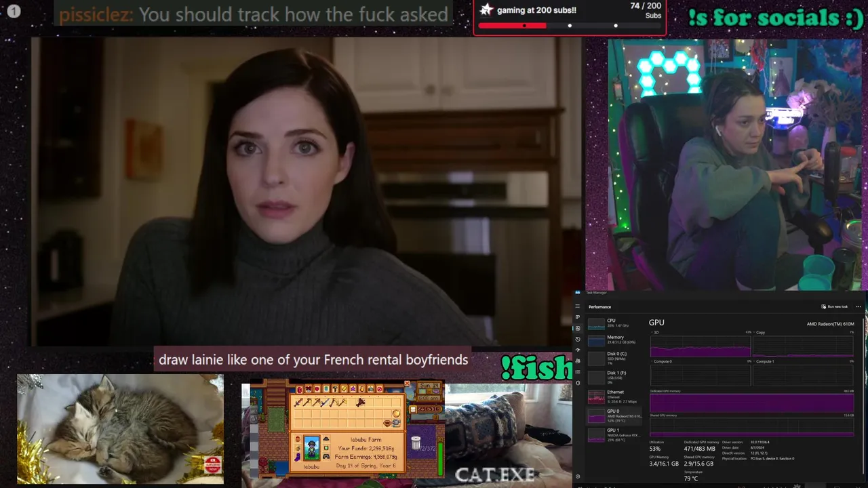
Task: Select CPU in the performance list
Action: click(x=615, y=324)
